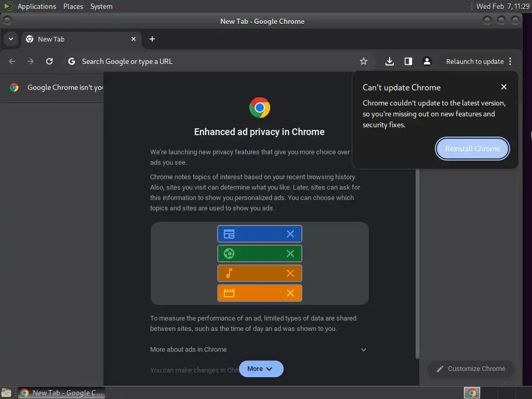Viewport: 532px width, 399px height.
Task: Click the Customize Chrome button
Action: [x=471, y=369]
